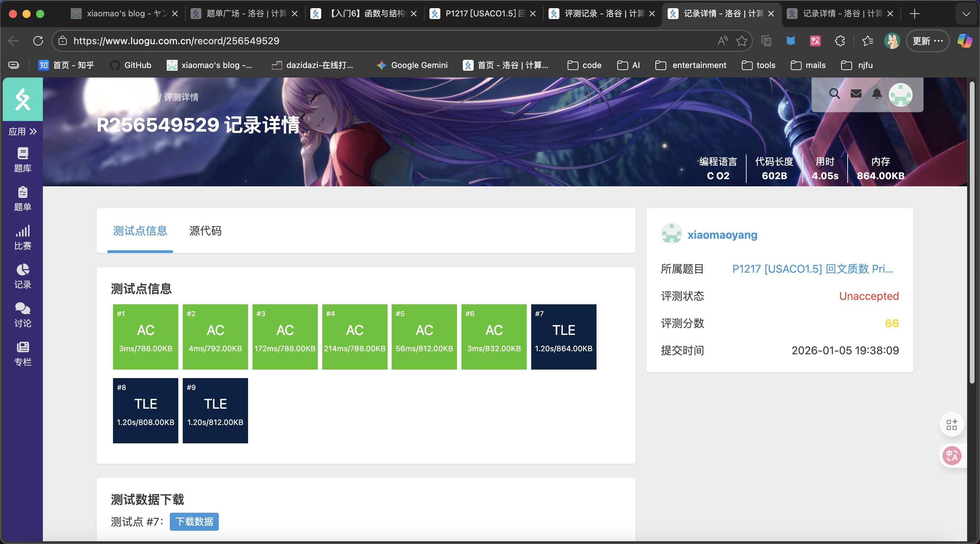The width and height of the screenshot is (980, 544).
Task: Open the P1217 回文质数 problem link
Action: click(813, 269)
